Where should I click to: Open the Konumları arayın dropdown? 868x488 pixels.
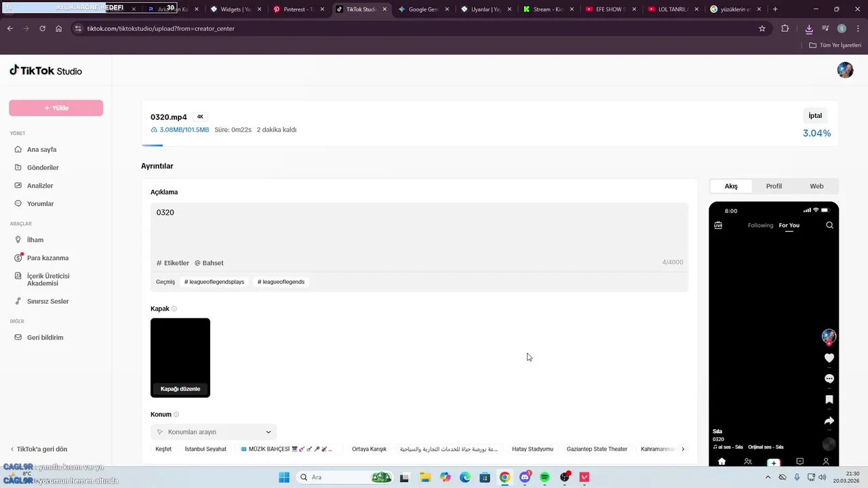click(214, 432)
